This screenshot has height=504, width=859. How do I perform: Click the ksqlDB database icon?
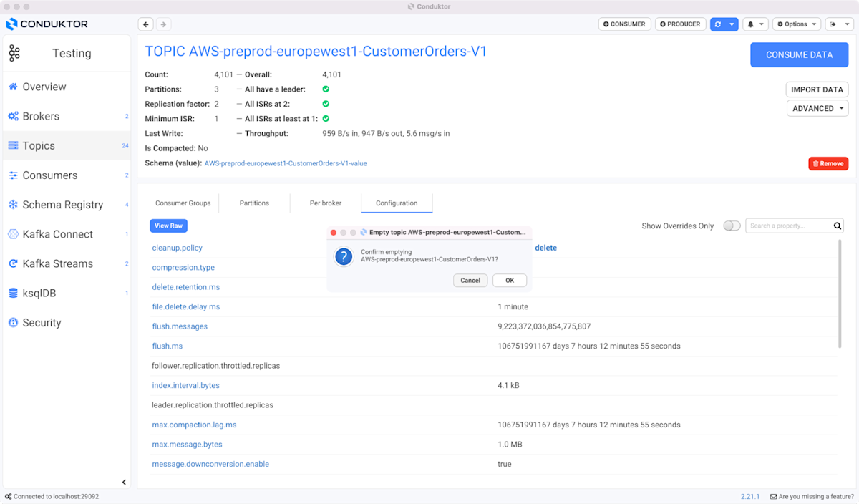(x=13, y=293)
